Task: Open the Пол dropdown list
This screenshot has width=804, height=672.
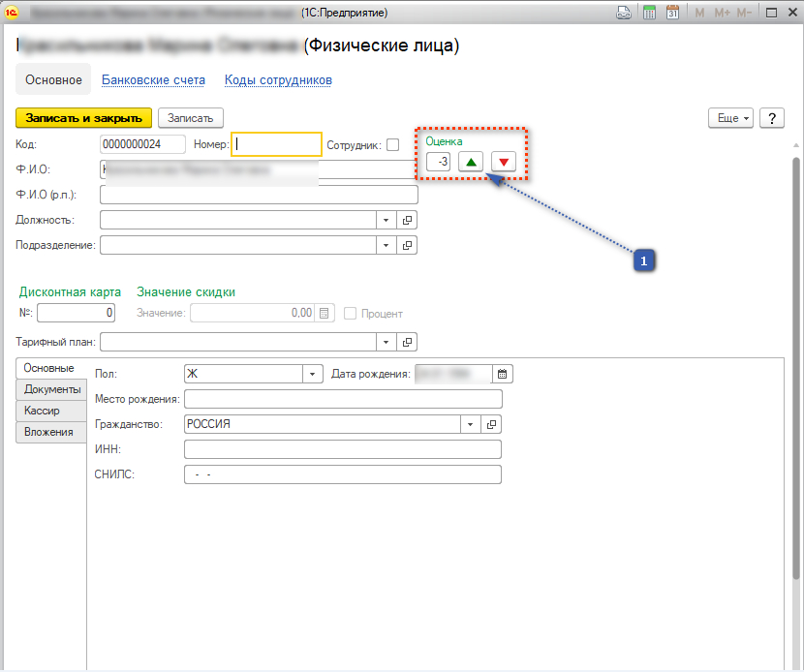Action: click(313, 374)
